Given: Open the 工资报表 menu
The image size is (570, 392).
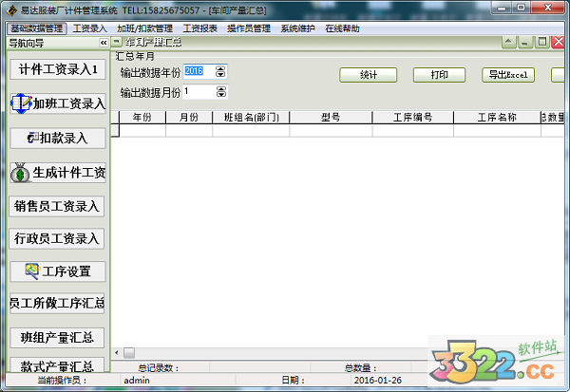Looking at the screenshot, I should 199,28.
